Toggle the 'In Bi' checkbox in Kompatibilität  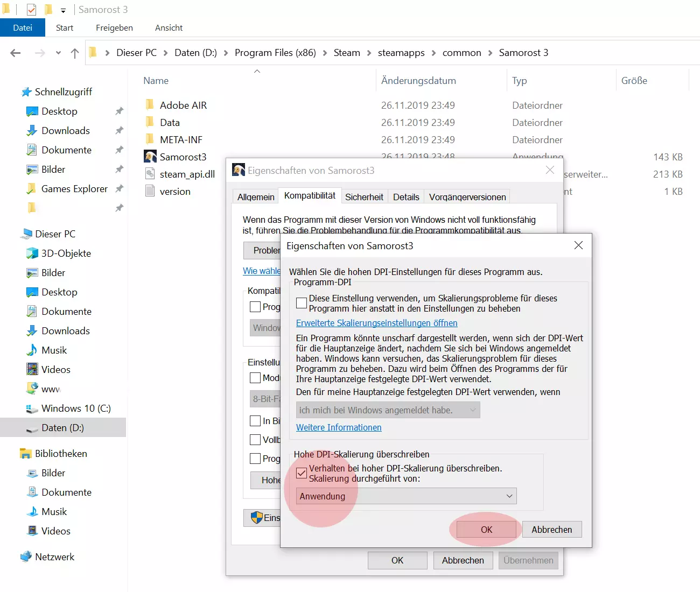pyautogui.click(x=255, y=421)
